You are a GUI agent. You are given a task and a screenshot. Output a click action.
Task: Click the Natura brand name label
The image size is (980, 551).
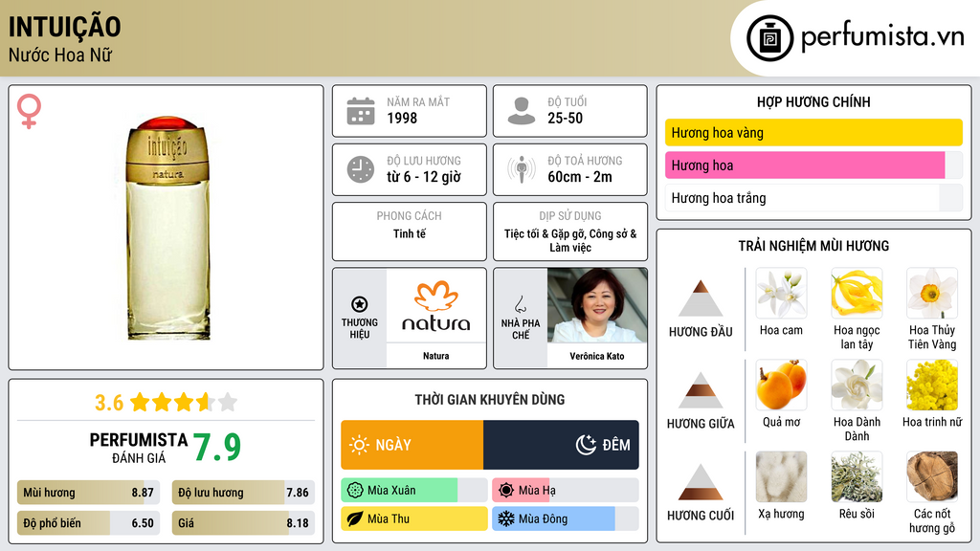435,356
